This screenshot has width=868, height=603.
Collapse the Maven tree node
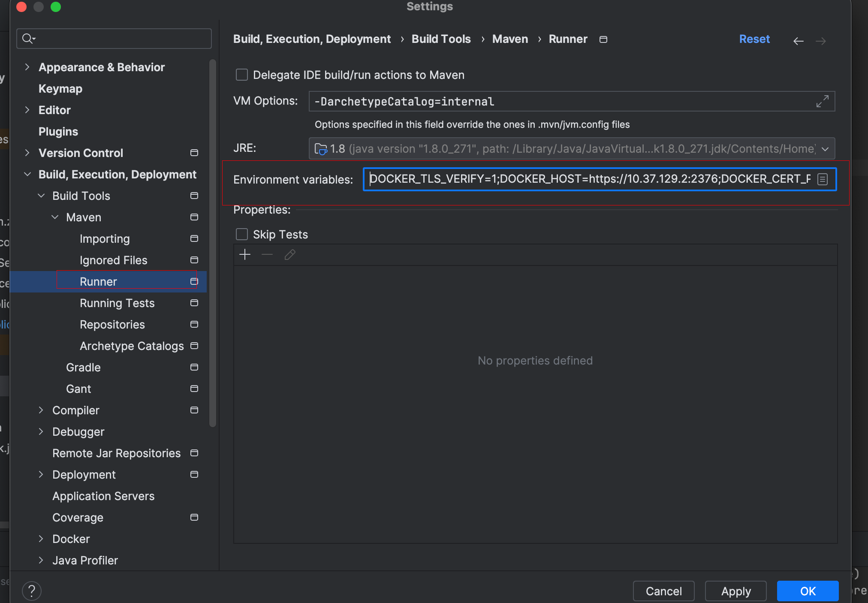tap(55, 217)
